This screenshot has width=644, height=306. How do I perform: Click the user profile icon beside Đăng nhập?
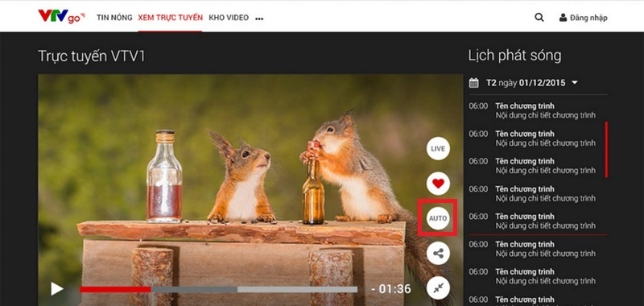click(563, 18)
